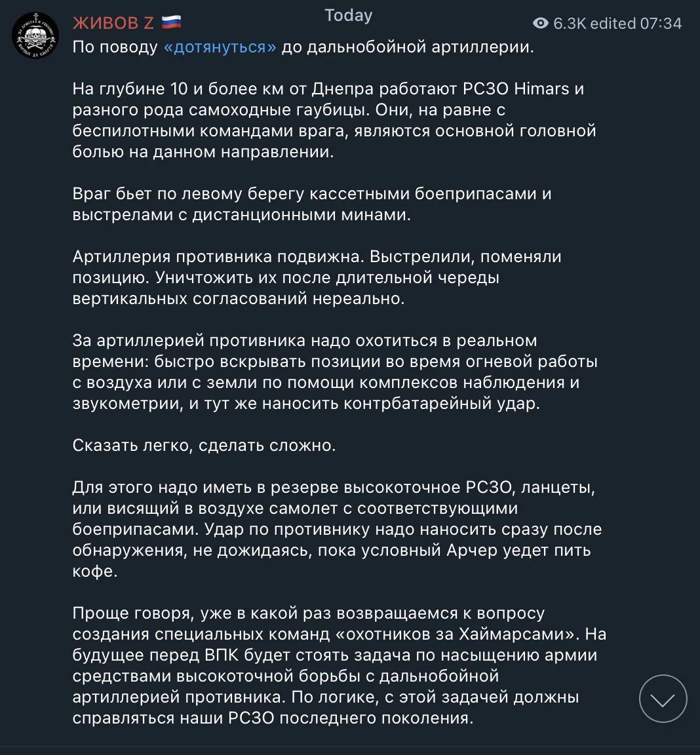Click the paragraph starting «Проще говоря»

(340, 665)
